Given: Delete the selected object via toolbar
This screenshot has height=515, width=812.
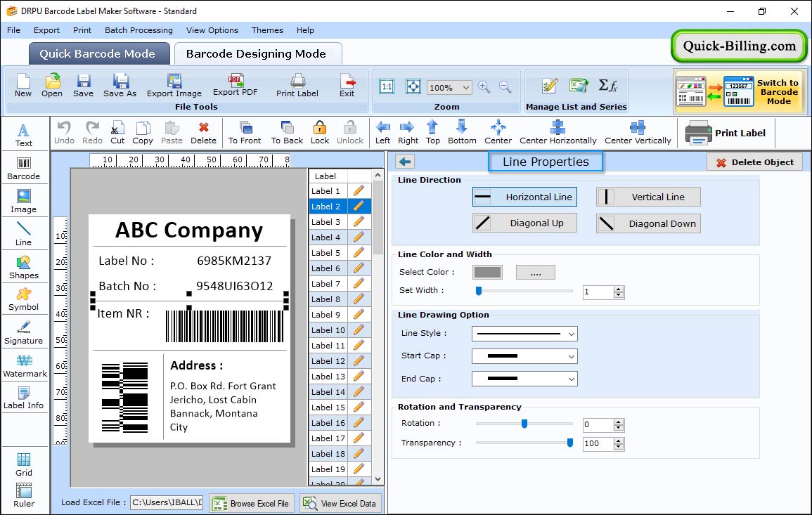Looking at the screenshot, I should point(203,133).
